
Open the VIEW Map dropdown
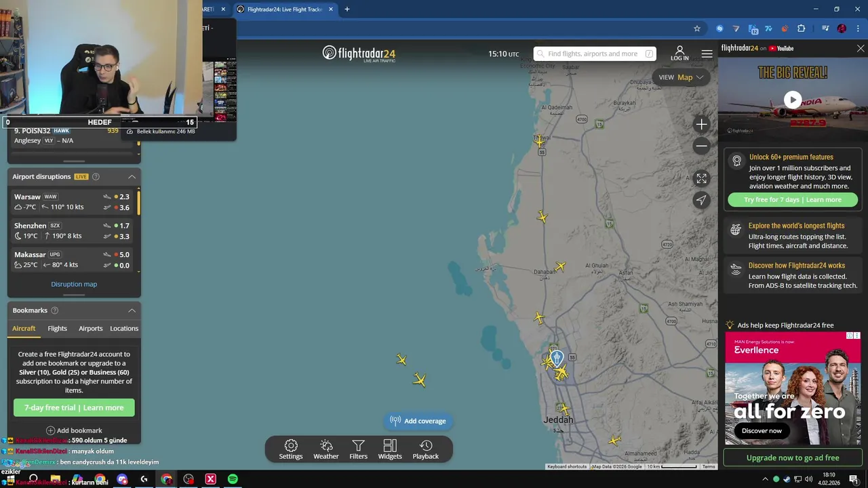tap(681, 77)
